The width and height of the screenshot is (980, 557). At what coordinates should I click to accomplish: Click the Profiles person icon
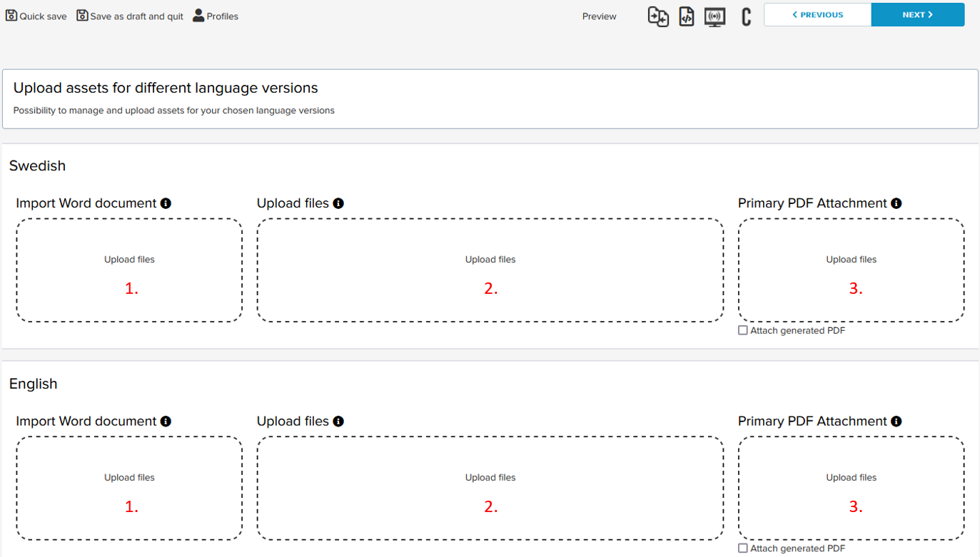click(198, 15)
